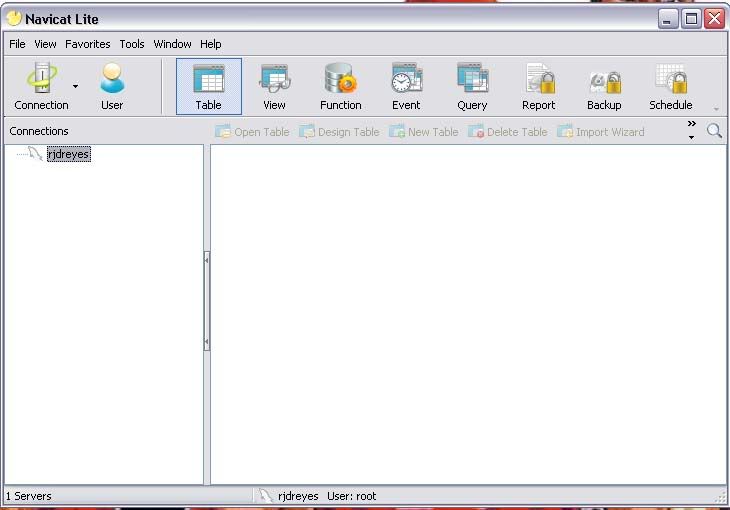
Task: Open the Event objects icon
Action: (x=406, y=86)
